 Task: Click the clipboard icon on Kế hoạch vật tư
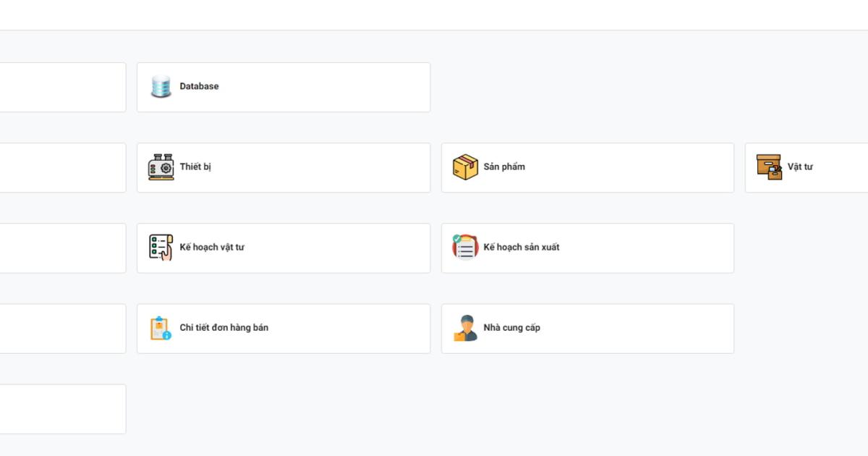point(160,248)
